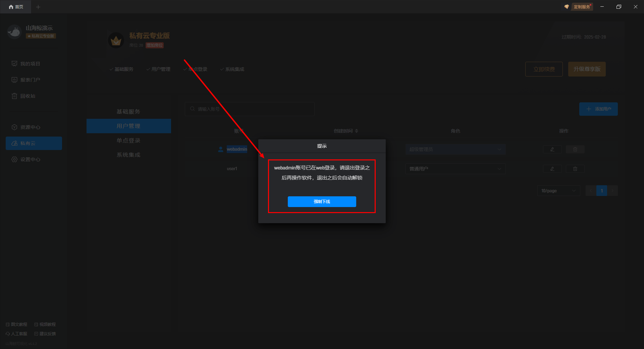Delete the user1 row with trash icon
644x349 pixels.
tap(575, 169)
